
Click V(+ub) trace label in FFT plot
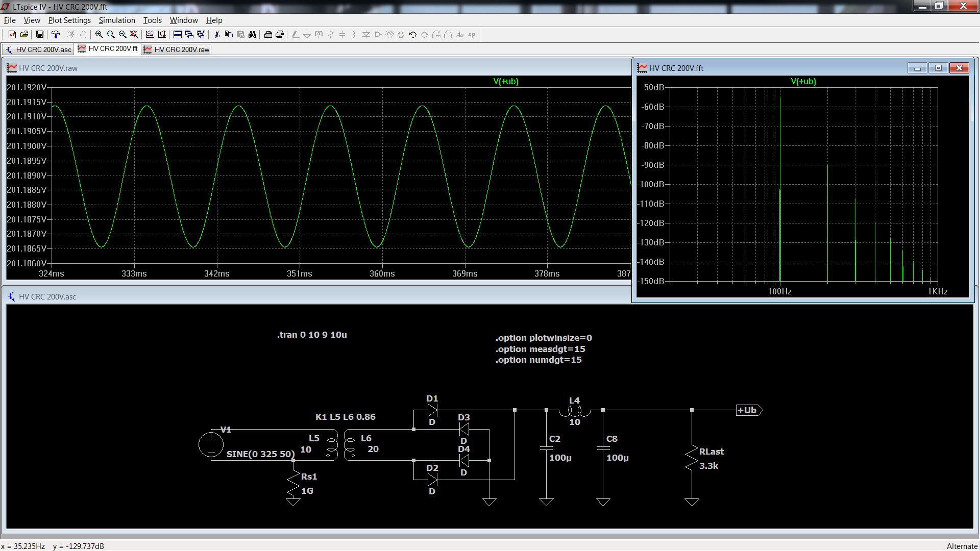[803, 82]
